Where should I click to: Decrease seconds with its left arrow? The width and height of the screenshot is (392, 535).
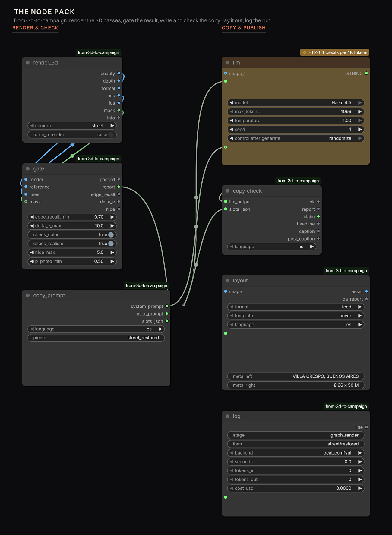pyautogui.click(x=231, y=462)
